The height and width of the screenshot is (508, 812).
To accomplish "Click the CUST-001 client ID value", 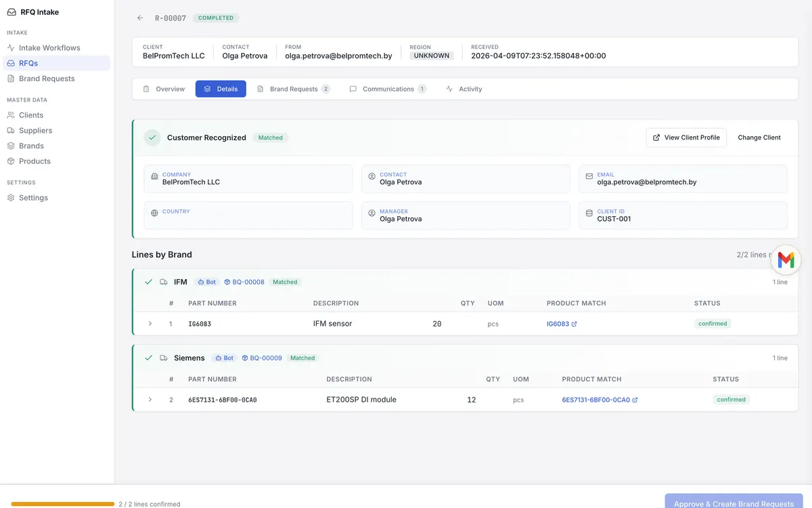I will point(614,219).
